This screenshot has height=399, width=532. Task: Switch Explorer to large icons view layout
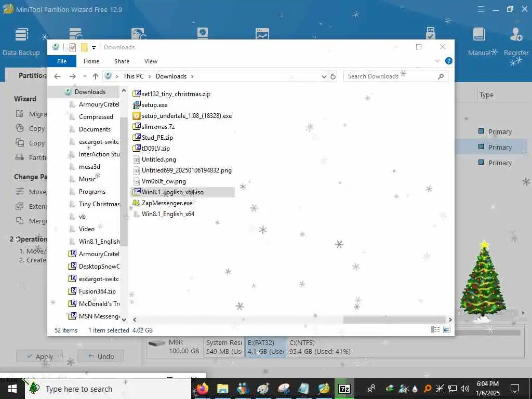coord(446,330)
